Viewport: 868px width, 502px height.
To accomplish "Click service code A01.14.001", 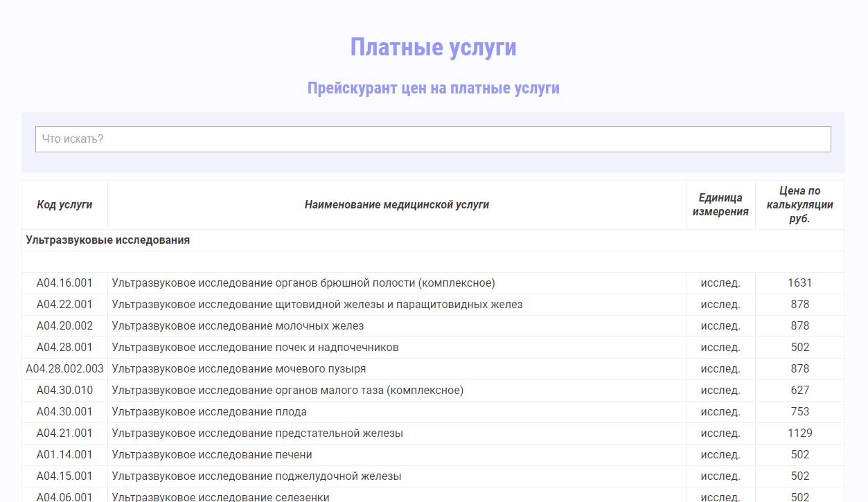I will click(x=64, y=455).
